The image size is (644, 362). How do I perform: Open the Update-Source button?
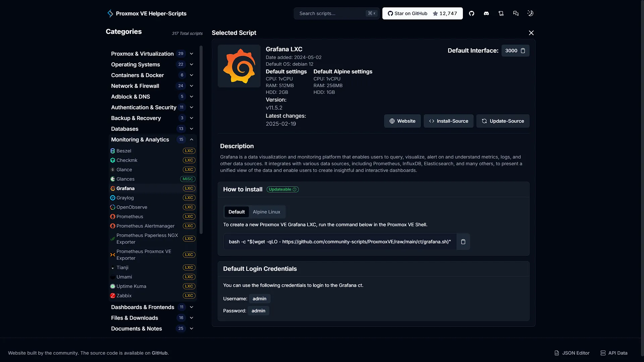coord(503,121)
